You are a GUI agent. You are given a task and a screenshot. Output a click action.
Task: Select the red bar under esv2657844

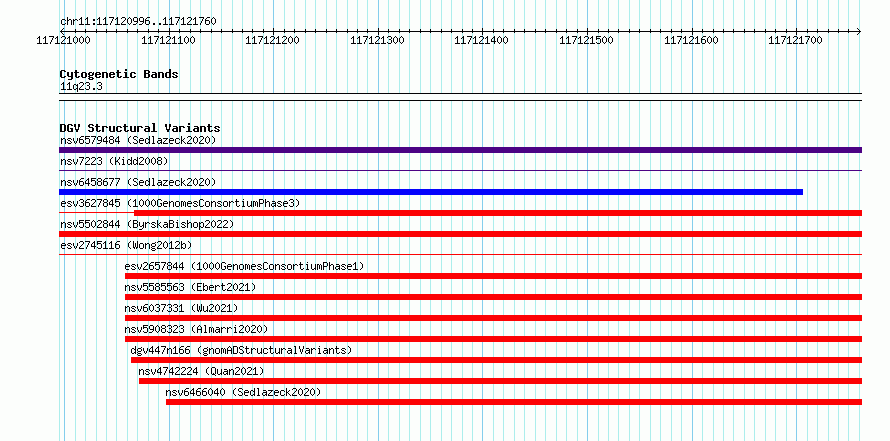pyautogui.click(x=493, y=276)
